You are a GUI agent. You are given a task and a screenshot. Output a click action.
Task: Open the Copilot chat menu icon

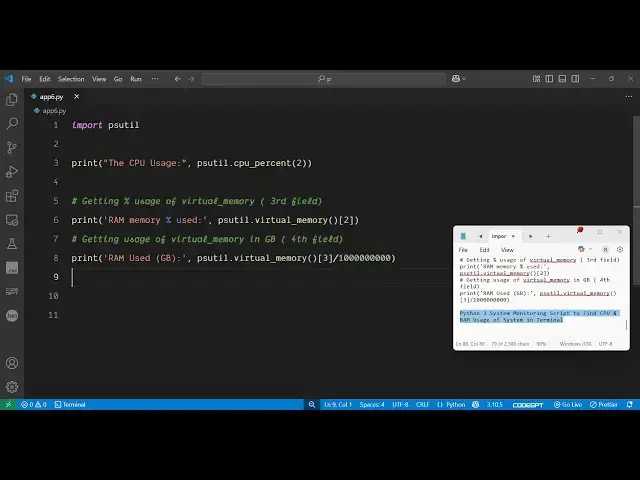click(x=459, y=79)
